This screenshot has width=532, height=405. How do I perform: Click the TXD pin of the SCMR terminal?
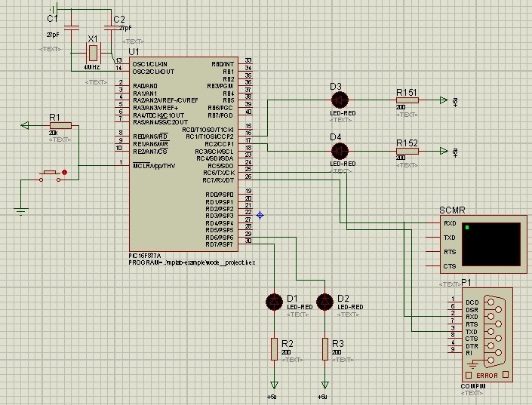[x=450, y=238]
